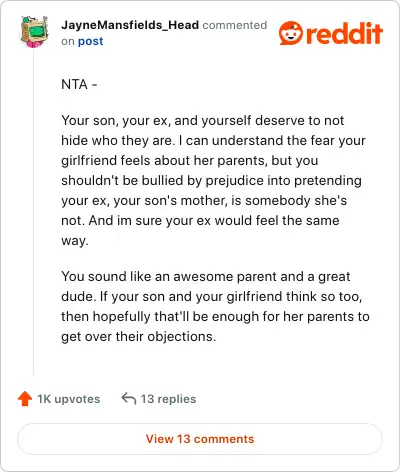Open the "13 replies" label
This screenshot has width=400, height=472.
[168, 399]
